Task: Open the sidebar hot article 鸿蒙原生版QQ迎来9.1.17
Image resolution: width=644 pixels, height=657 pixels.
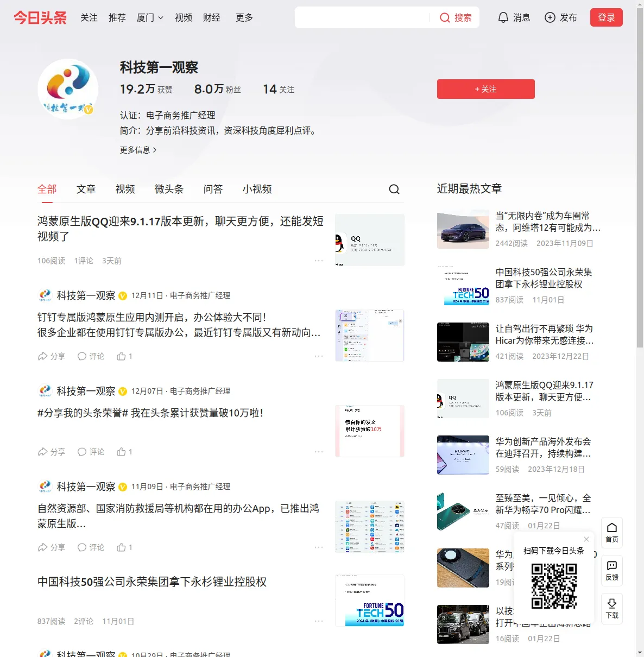Action: pos(545,391)
